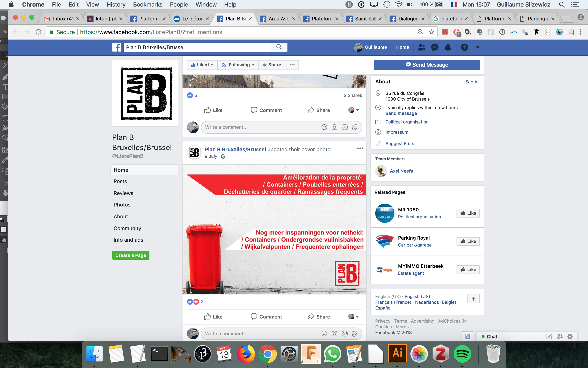Screen dimensions: 588x368
Task: Click the Facebook logo in header
Action: [117, 47]
